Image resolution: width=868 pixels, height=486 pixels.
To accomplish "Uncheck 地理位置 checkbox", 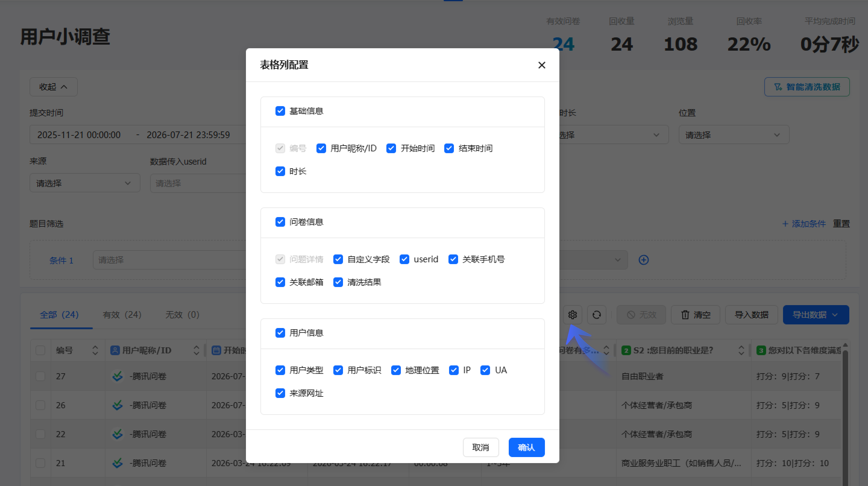I will click(x=396, y=370).
